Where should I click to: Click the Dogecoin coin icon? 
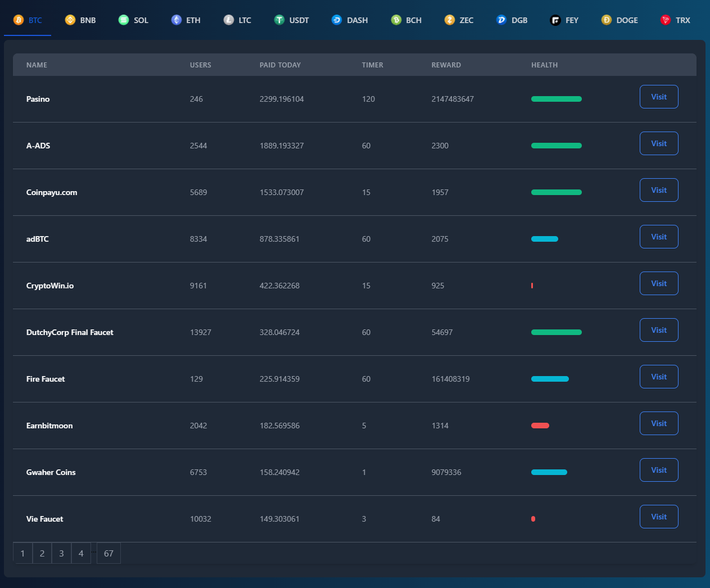[x=607, y=20]
